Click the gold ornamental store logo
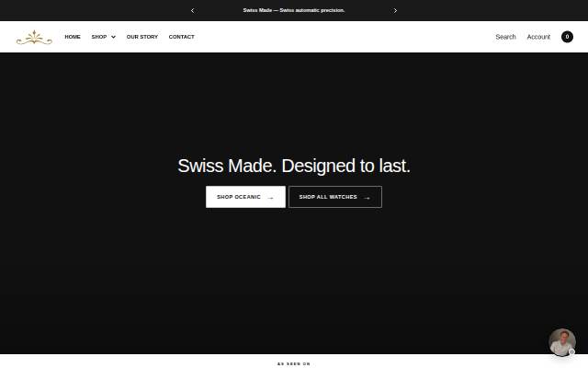 coord(34,37)
